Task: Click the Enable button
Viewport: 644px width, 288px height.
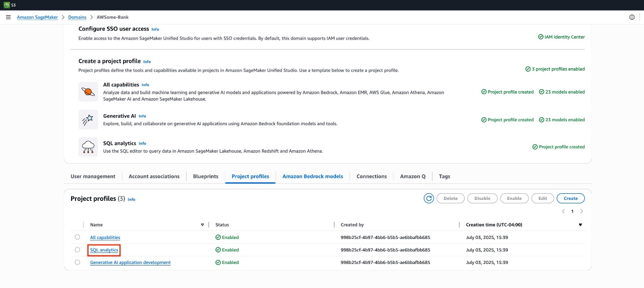Action: tap(514, 198)
